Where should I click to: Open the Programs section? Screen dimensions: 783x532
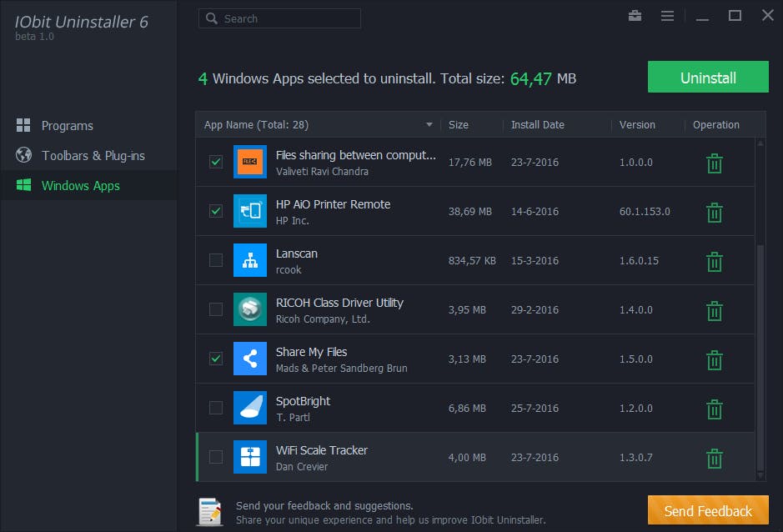point(88,125)
